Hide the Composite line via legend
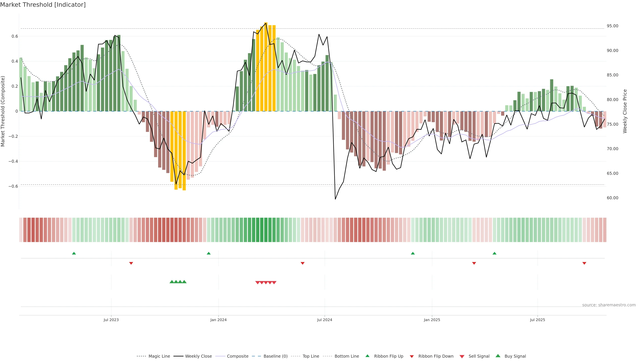 (x=237, y=356)
